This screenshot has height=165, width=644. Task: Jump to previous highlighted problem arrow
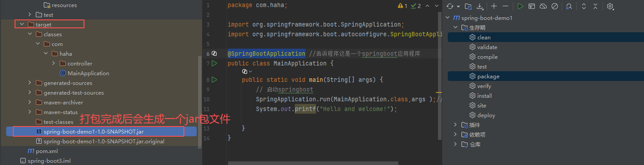point(427,6)
